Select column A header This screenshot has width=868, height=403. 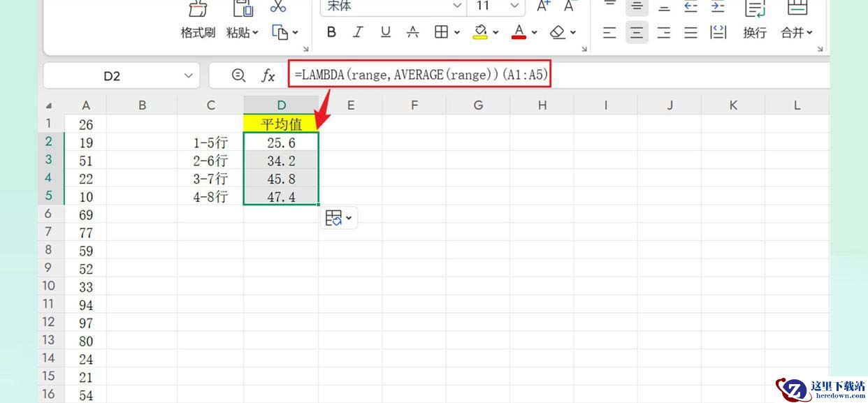click(x=86, y=105)
